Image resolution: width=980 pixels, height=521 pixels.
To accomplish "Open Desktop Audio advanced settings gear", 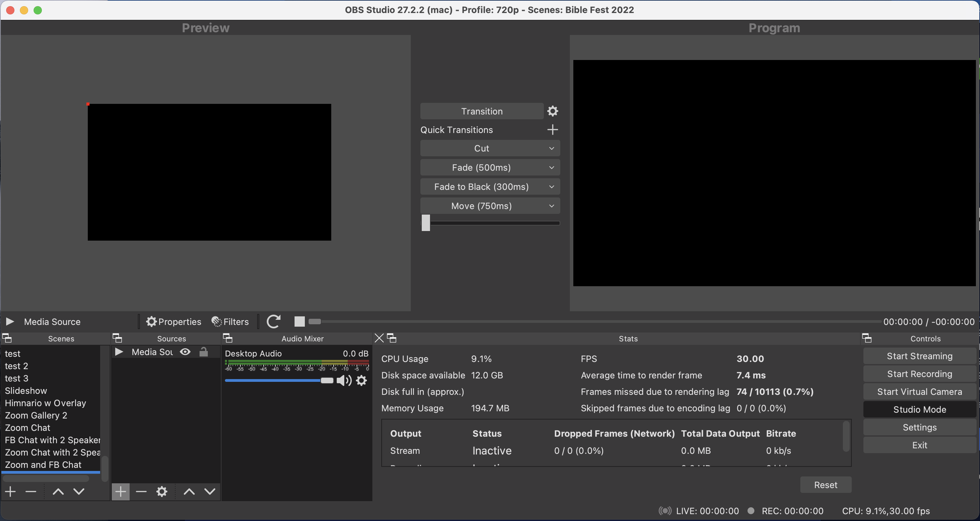I will tap(361, 380).
